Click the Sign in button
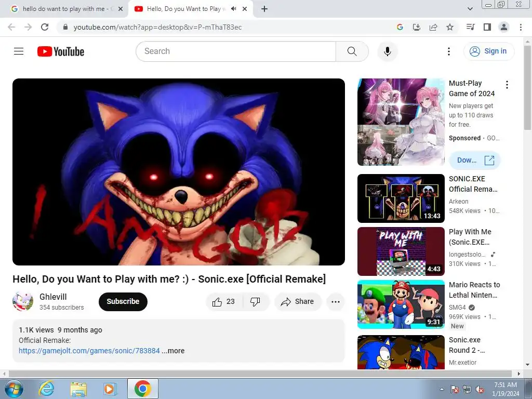The height and width of the screenshot is (399, 532). click(489, 51)
